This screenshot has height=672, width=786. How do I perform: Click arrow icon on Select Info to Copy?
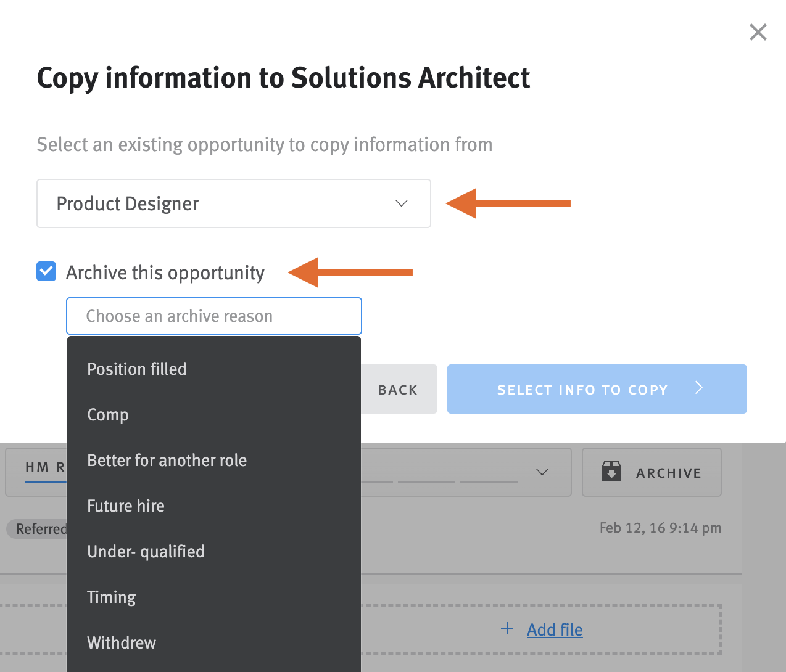[699, 387]
